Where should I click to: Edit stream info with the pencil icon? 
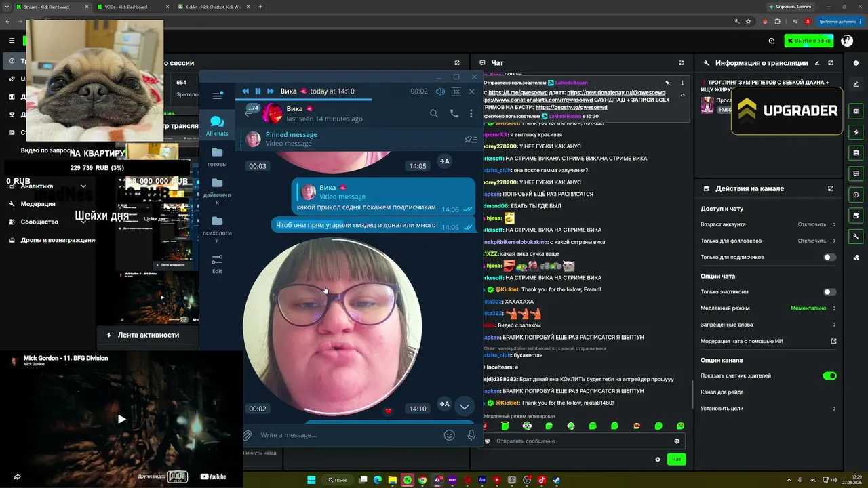click(x=816, y=63)
